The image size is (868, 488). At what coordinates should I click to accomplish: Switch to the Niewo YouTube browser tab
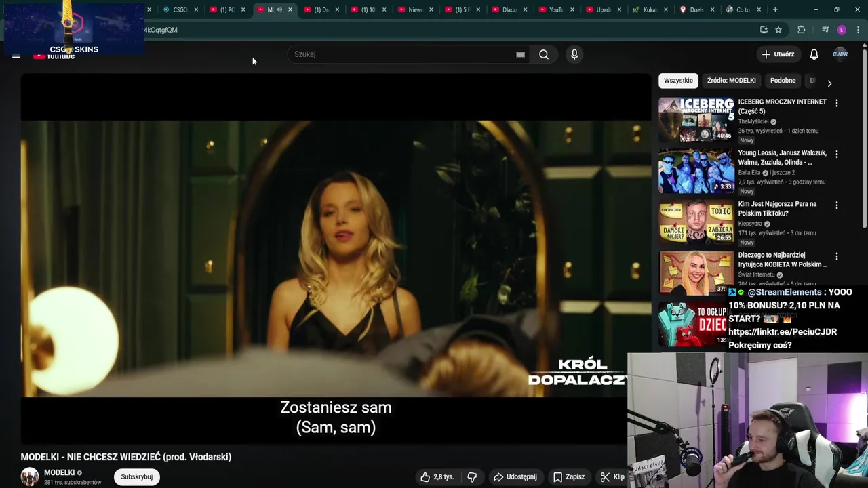point(415,9)
